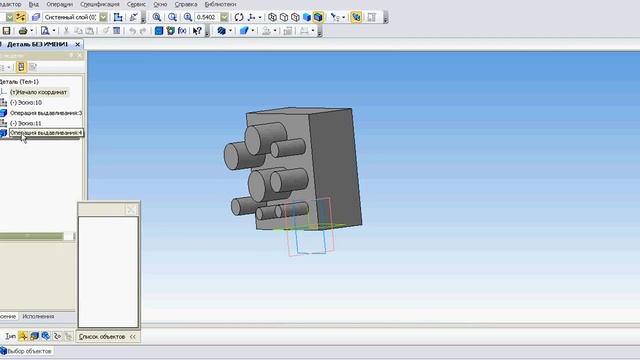
Task: Click the Список объектов button
Action: pos(102,337)
